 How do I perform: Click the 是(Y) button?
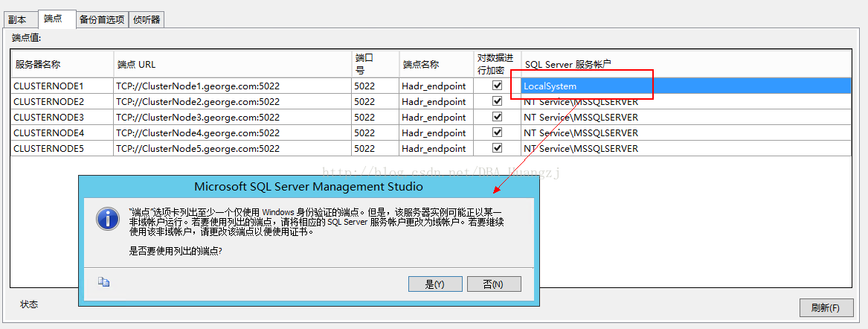tap(435, 284)
